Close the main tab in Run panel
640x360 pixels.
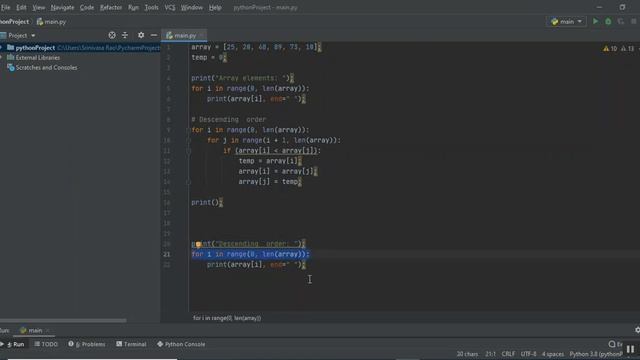click(x=47, y=330)
